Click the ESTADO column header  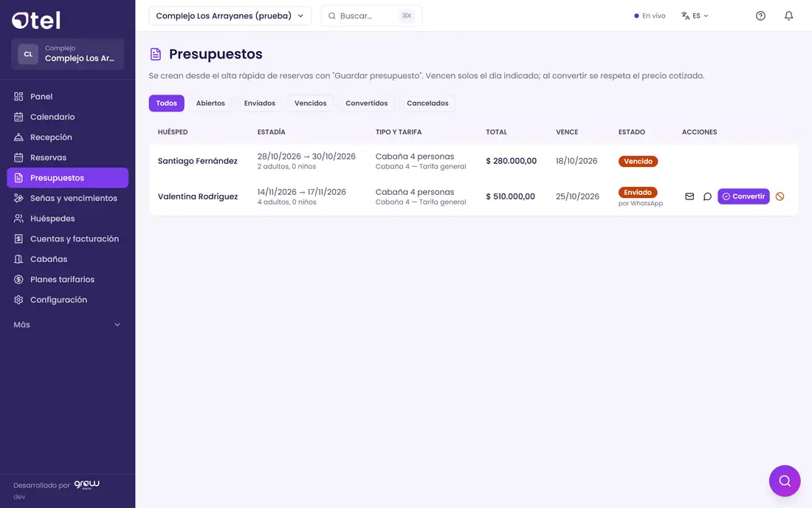pos(631,132)
